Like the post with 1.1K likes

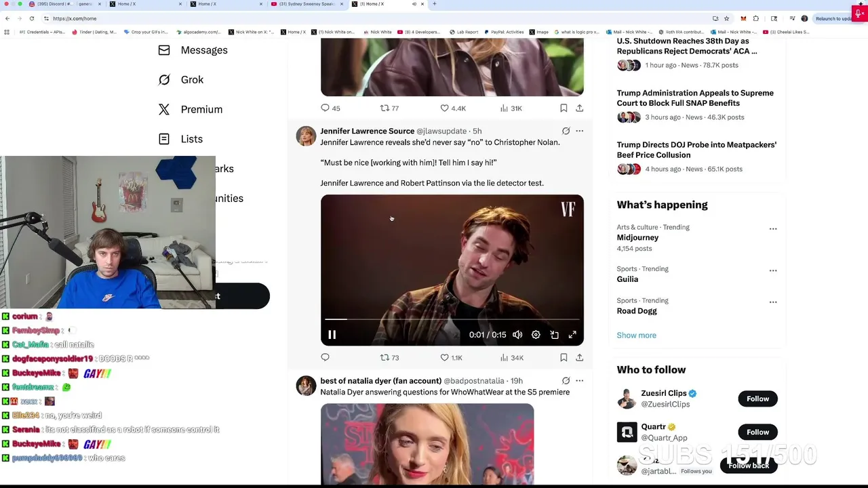coord(451,358)
